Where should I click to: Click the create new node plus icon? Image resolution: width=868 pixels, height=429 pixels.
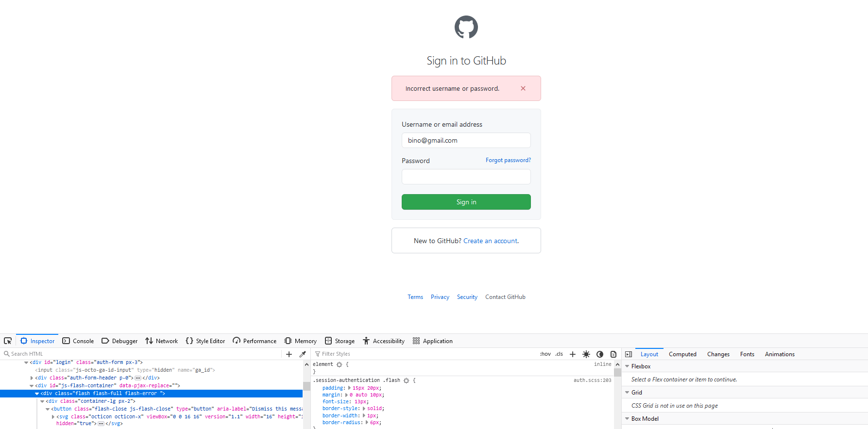pos(289,354)
